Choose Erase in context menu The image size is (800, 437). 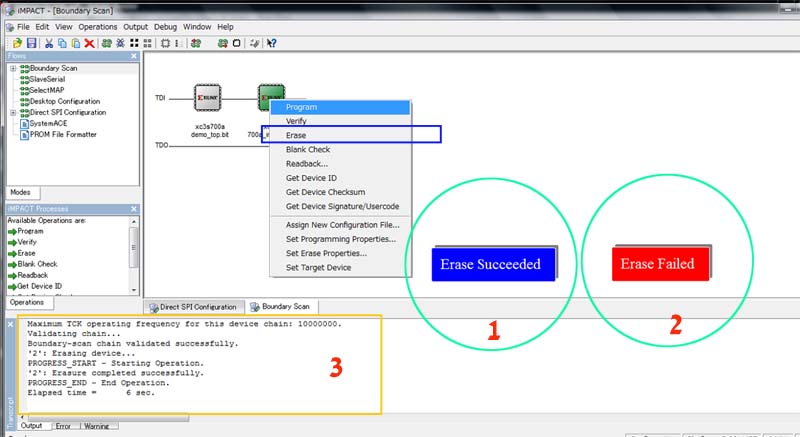[340, 136]
